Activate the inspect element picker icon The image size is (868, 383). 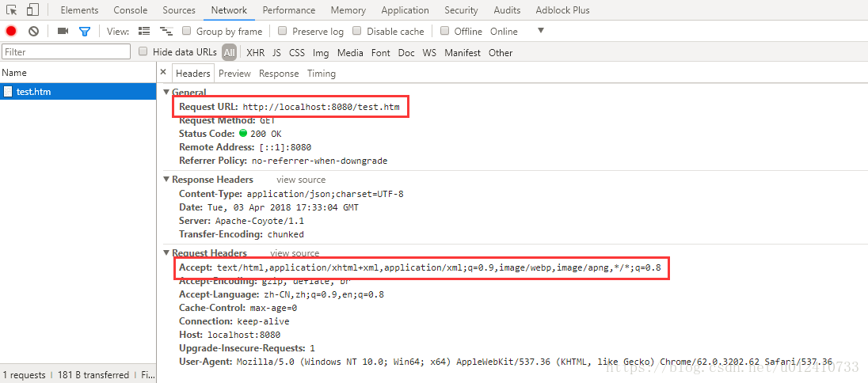click(12, 9)
